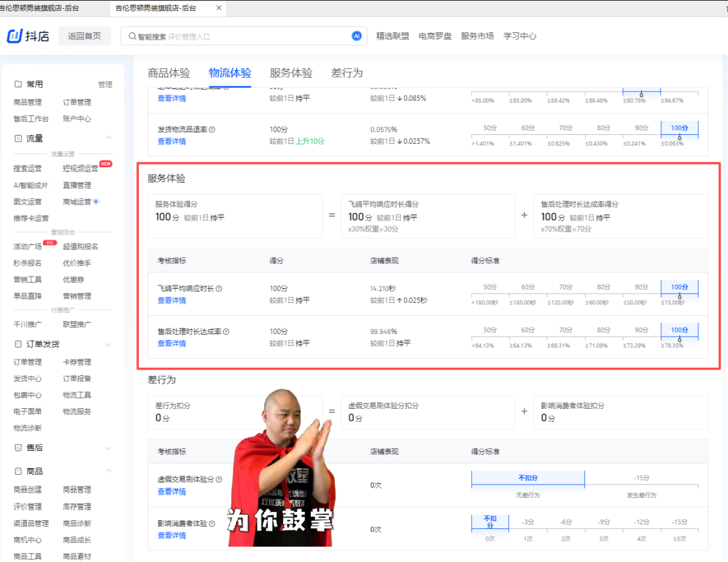Image resolution: width=728 pixels, height=562 pixels.
Task: Open 商城运营 in sidebar
Action: [x=77, y=202]
